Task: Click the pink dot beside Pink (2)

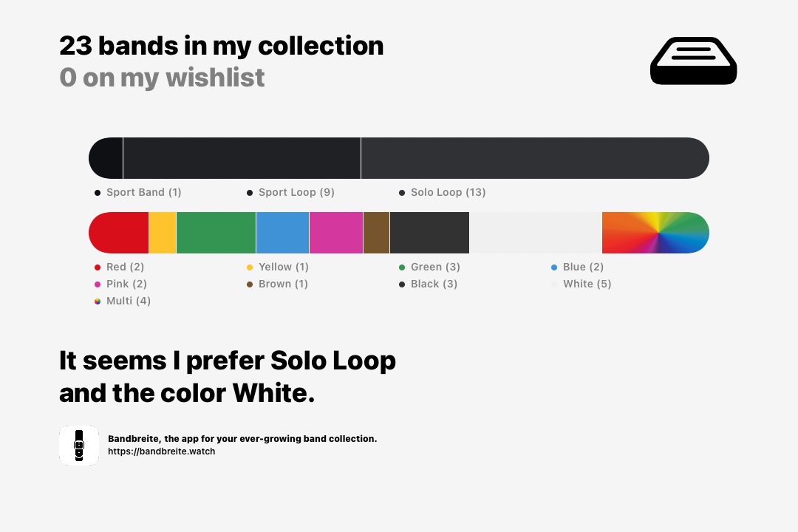Action: [98, 284]
